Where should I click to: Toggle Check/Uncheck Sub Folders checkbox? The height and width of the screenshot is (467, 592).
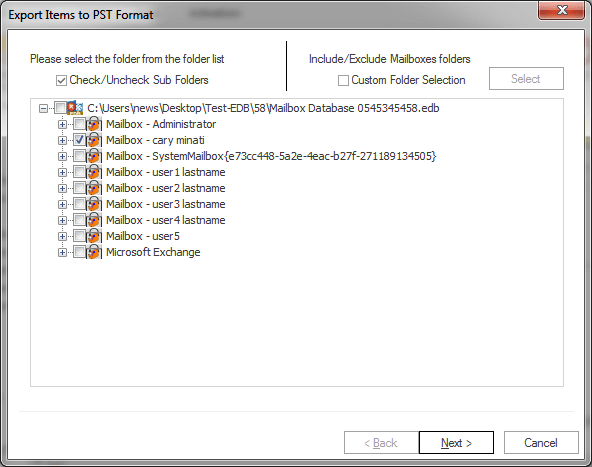tap(61, 80)
